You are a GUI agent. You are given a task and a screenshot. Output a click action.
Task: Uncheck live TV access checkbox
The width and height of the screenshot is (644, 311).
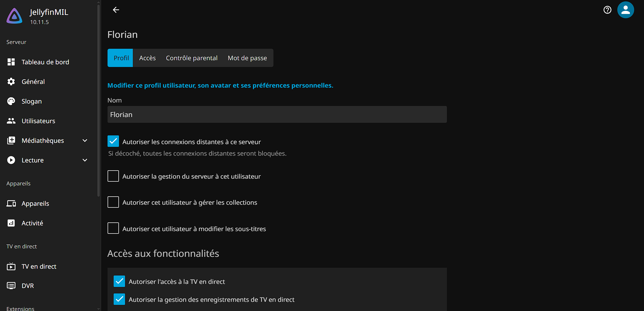(119, 281)
